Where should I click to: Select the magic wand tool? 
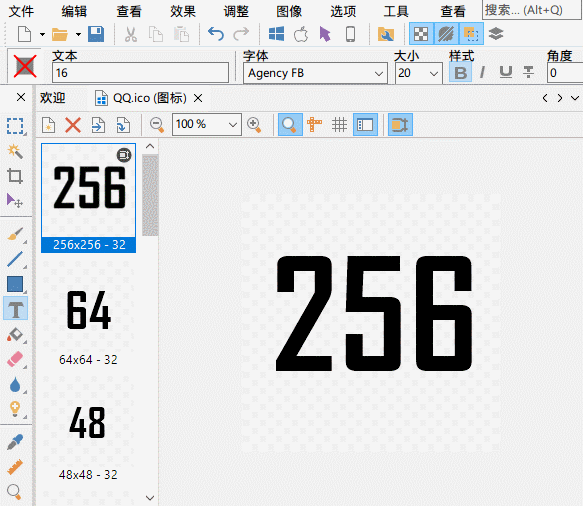[x=15, y=151]
